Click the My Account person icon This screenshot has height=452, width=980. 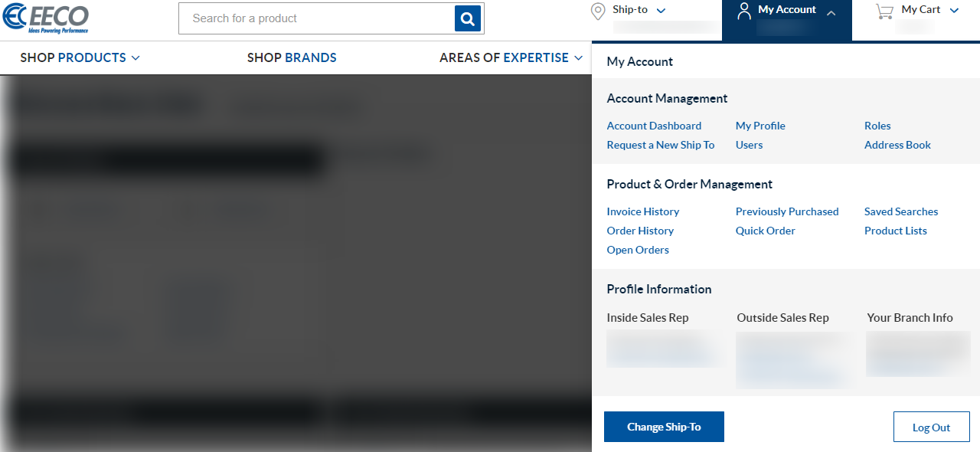click(x=743, y=11)
